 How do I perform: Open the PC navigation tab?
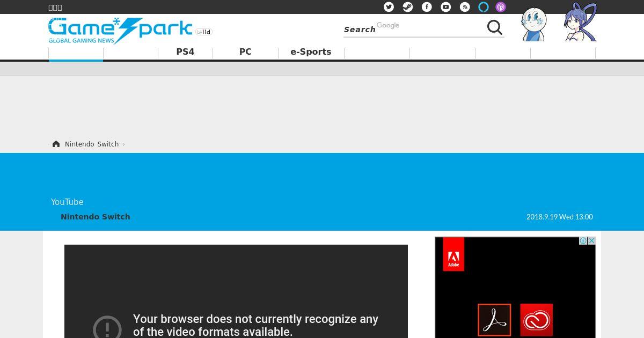click(245, 52)
